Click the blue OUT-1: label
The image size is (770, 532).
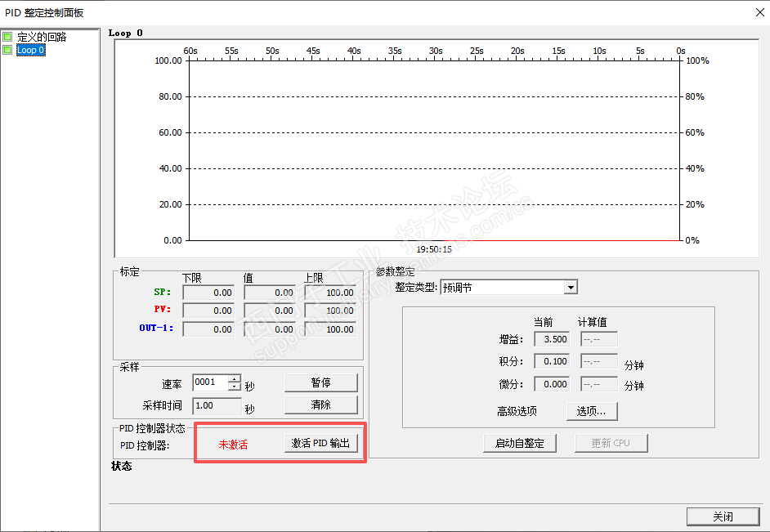(x=156, y=328)
